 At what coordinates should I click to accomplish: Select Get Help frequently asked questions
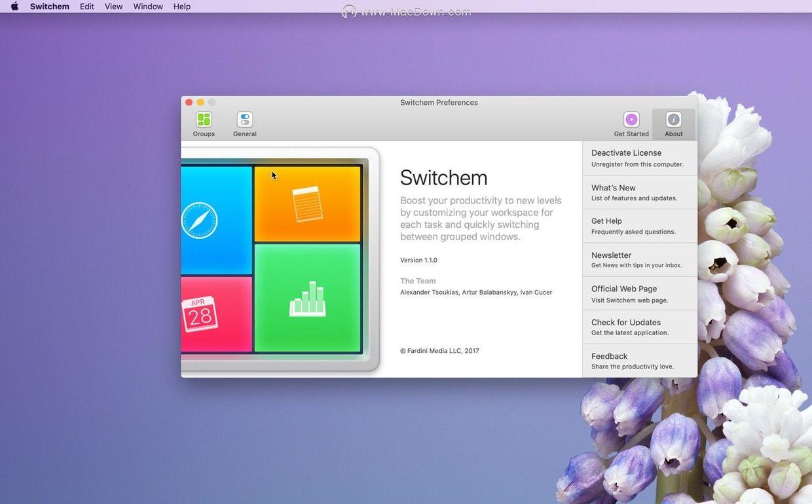640,226
